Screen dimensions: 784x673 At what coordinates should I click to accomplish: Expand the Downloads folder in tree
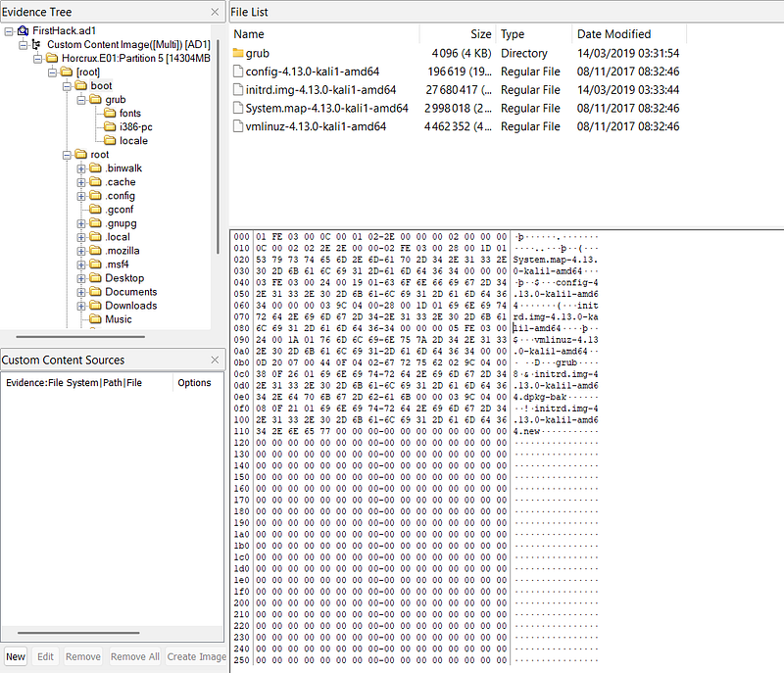click(81, 306)
